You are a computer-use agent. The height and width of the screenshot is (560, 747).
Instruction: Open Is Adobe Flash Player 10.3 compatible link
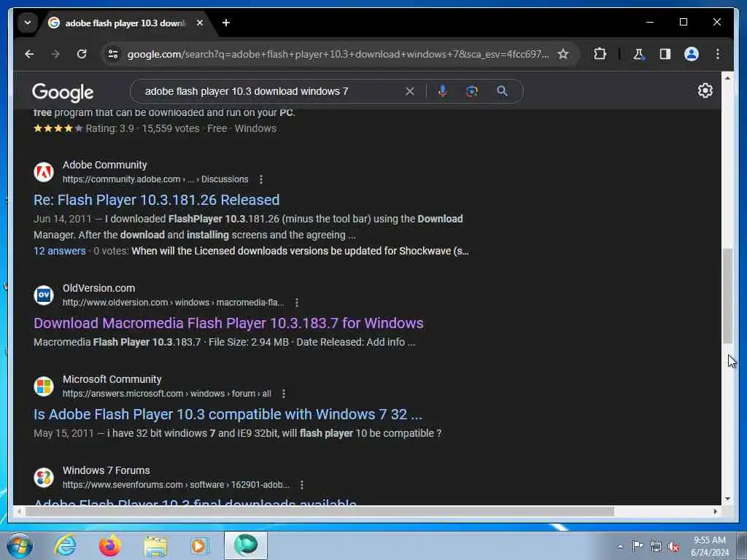click(x=228, y=414)
